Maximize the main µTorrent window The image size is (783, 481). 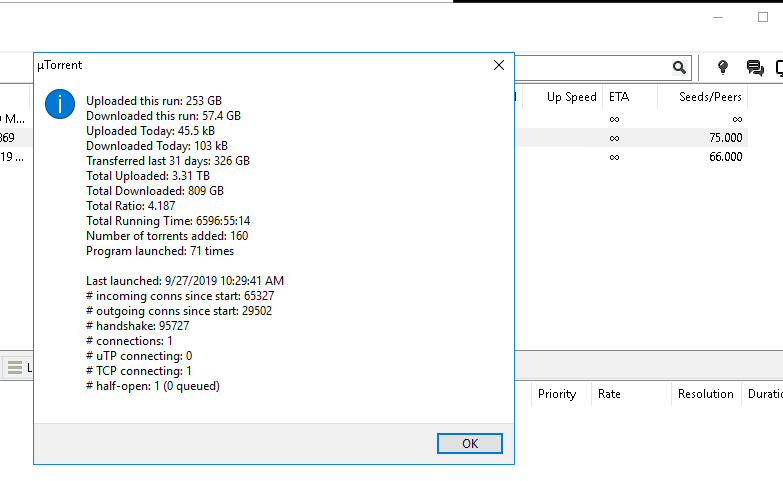tap(763, 17)
